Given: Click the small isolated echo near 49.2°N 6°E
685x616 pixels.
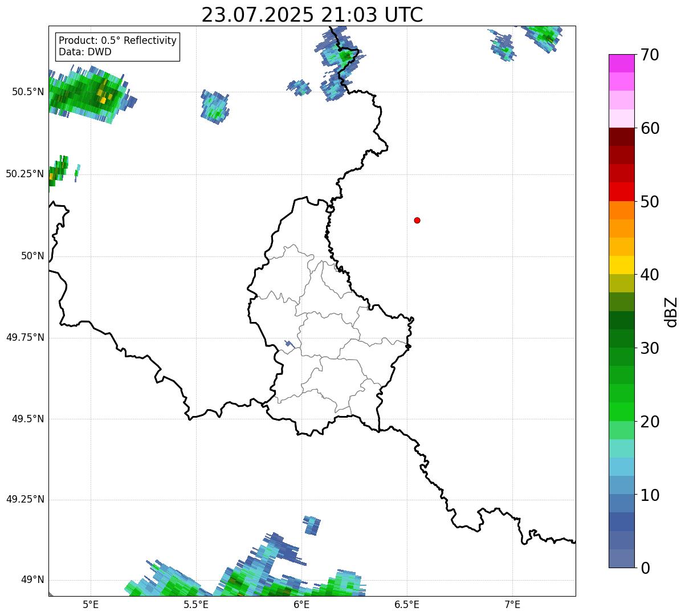Looking at the screenshot, I should tap(312, 525).
